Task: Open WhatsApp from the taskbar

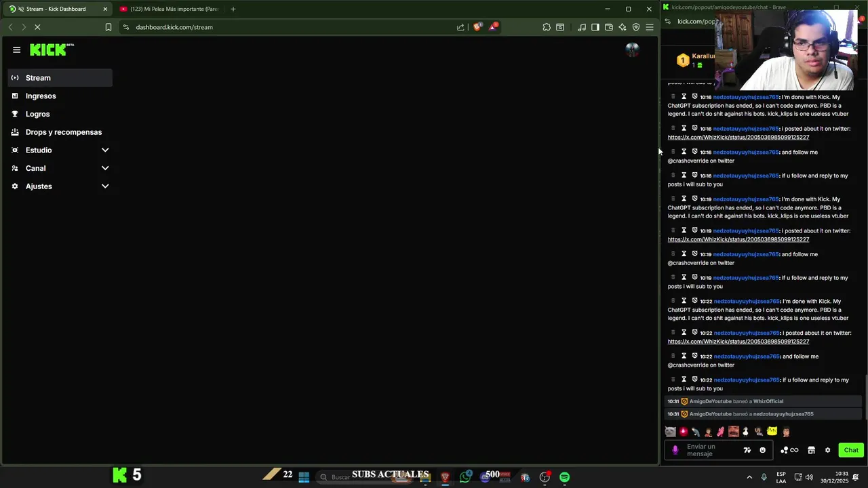Action: pyautogui.click(x=465, y=477)
